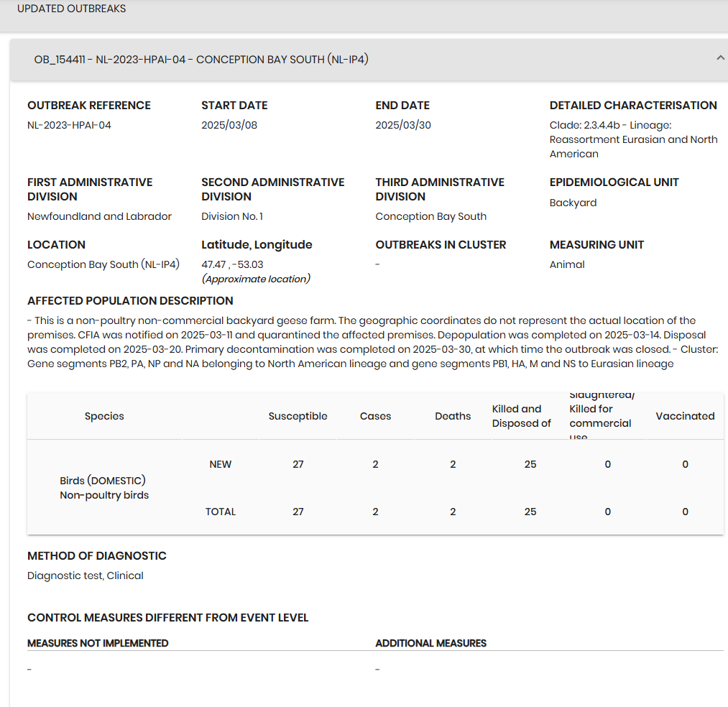The height and width of the screenshot is (707, 728).
Task: Click the TOTAL row label
Action: pyautogui.click(x=221, y=512)
